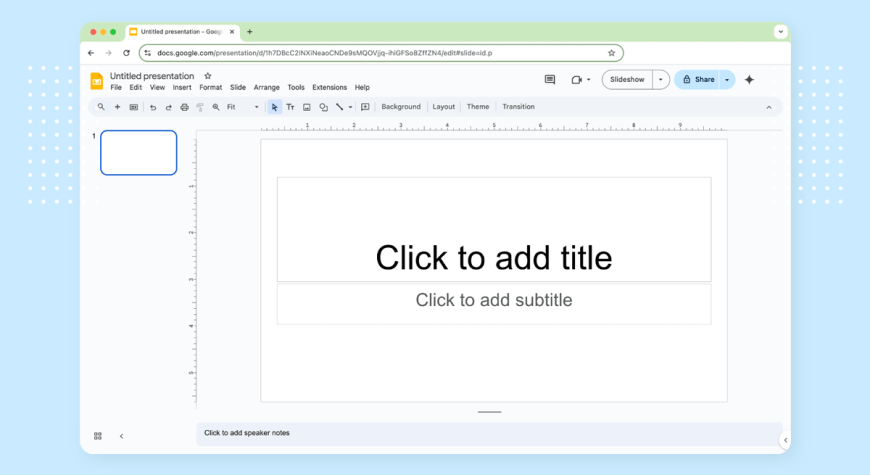Click the print icon in toolbar

tap(184, 107)
